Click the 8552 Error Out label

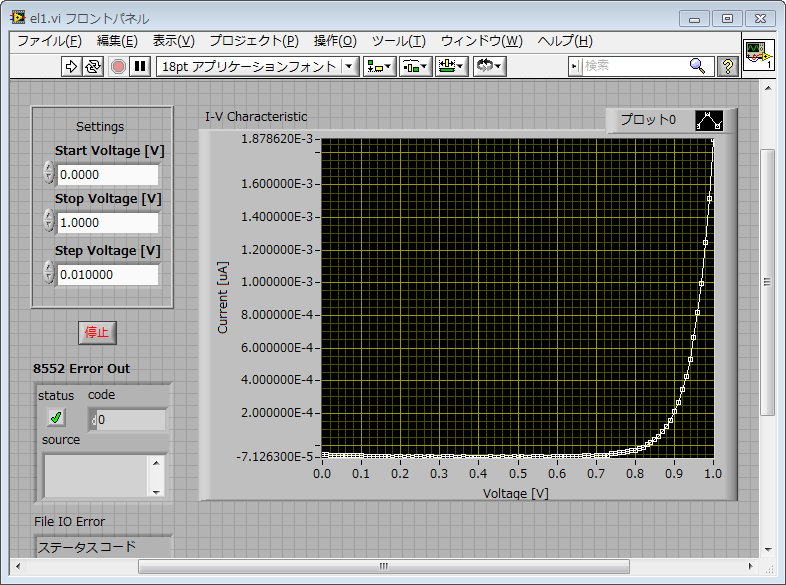point(81,368)
